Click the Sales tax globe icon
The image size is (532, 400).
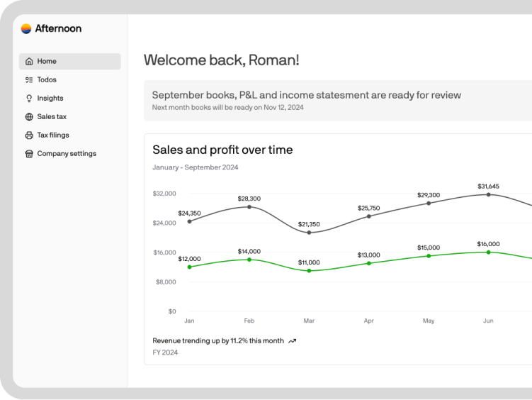click(29, 117)
